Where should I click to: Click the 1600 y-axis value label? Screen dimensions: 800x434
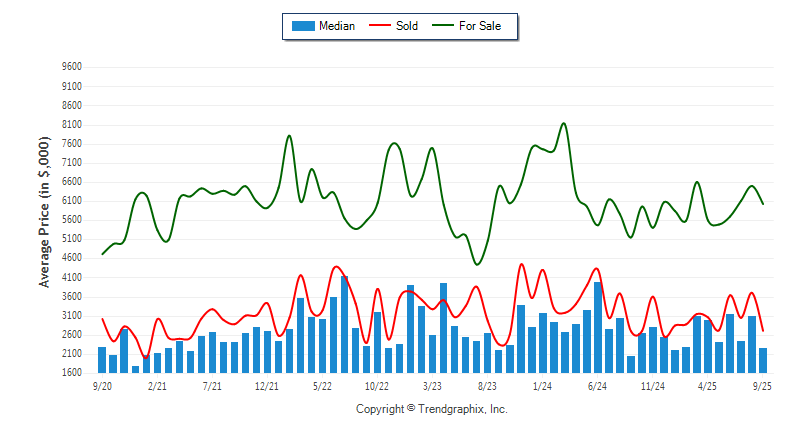click(71, 373)
